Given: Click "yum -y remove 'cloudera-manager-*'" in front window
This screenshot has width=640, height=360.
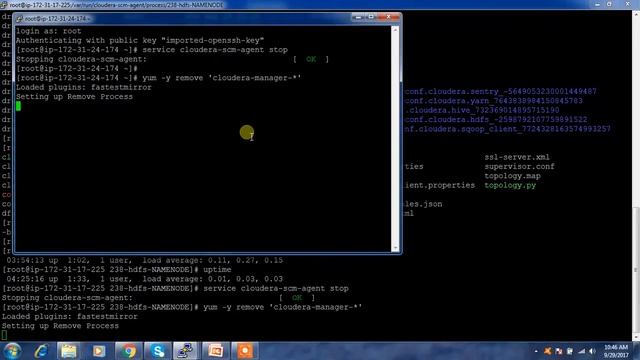Looking at the screenshot, I should point(222,78).
